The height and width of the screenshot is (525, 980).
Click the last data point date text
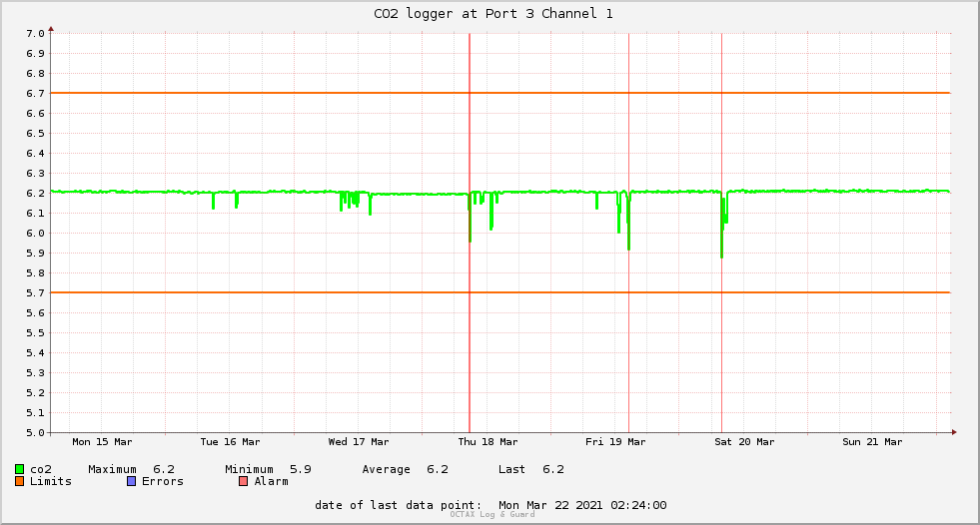tap(490, 505)
